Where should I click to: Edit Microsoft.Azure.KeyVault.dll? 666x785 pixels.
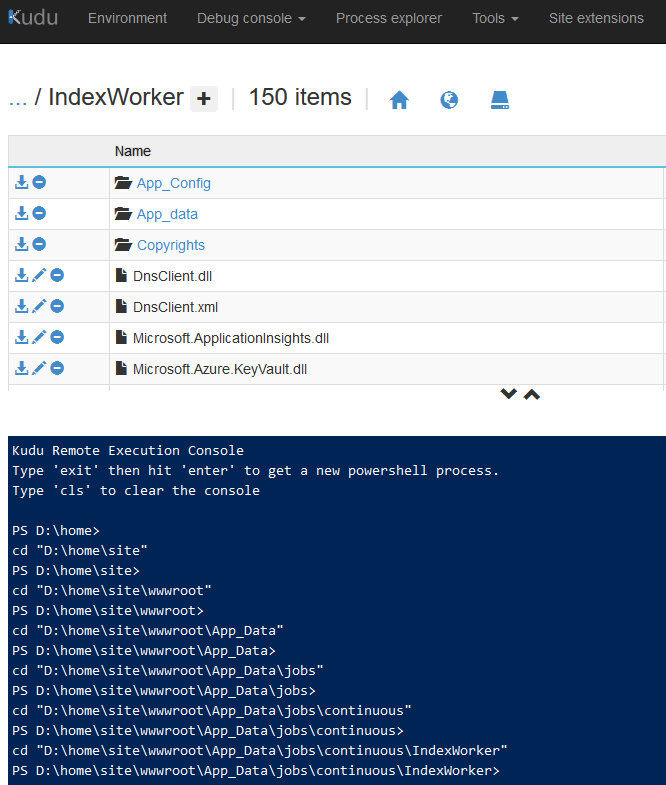pyautogui.click(x=39, y=368)
